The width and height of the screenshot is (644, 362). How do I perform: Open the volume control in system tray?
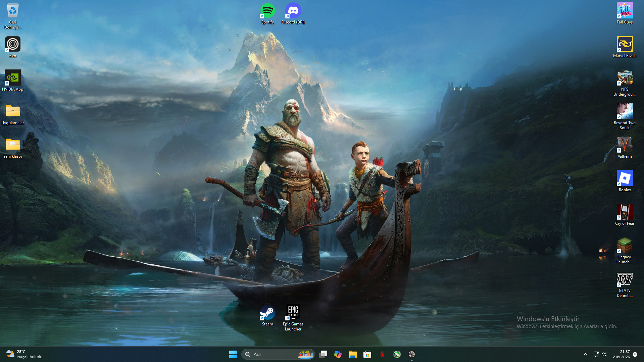(604, 354)
